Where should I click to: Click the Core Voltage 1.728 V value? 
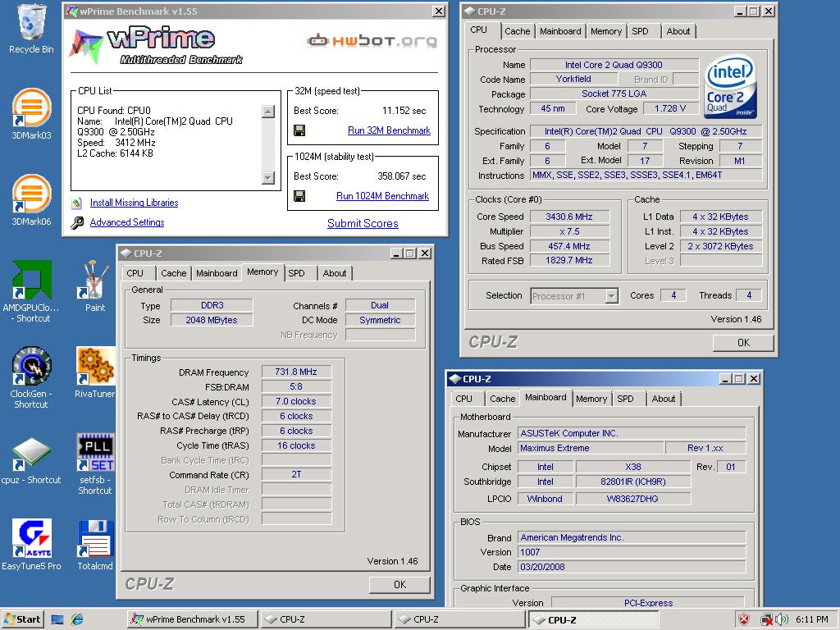pyautogui.click(x=671, y=109)
